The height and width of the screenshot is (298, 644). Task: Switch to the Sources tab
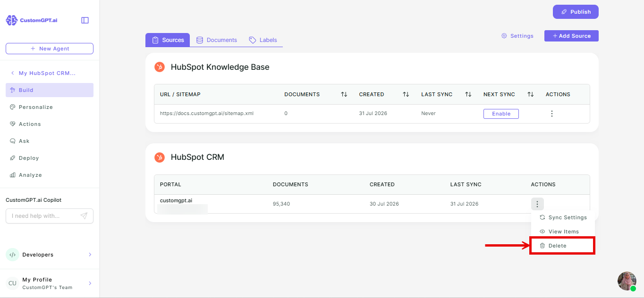point(168,40)
